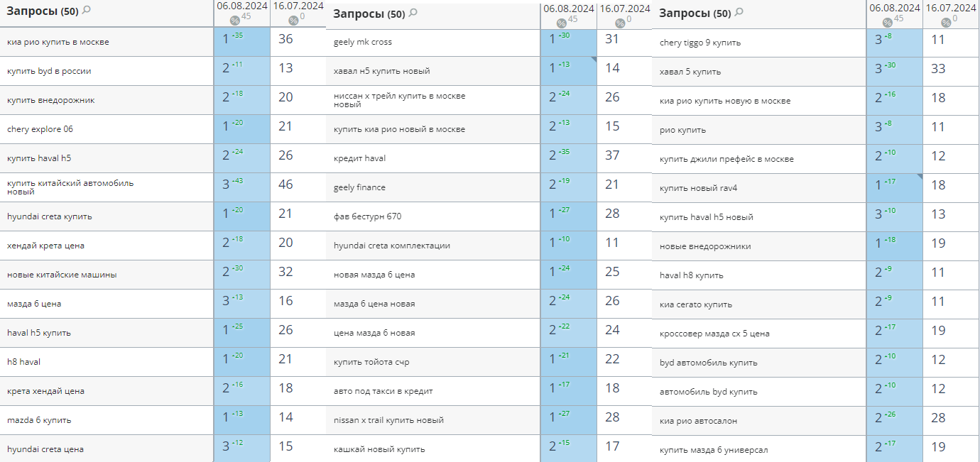Select query 'hyundai creta цена'
Image resolution: width=980 pixels, height=462 pixels.
[x=45, y=449]
